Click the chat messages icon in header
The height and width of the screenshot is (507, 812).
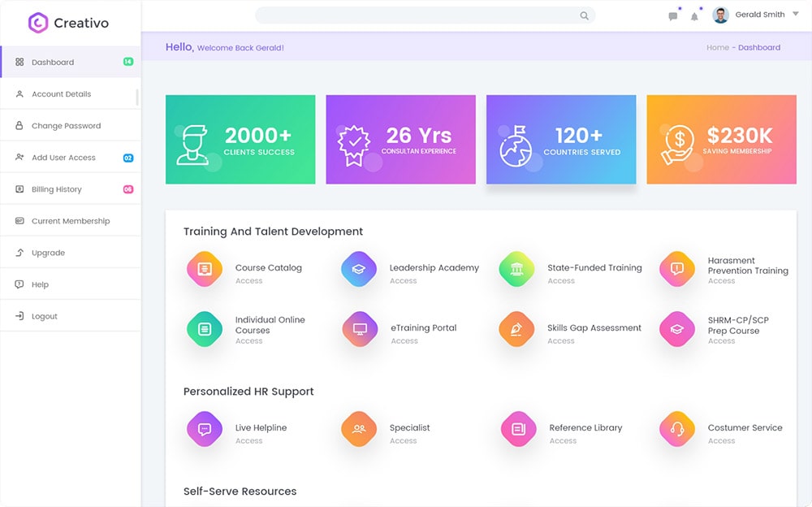click(x=672, y=16)
